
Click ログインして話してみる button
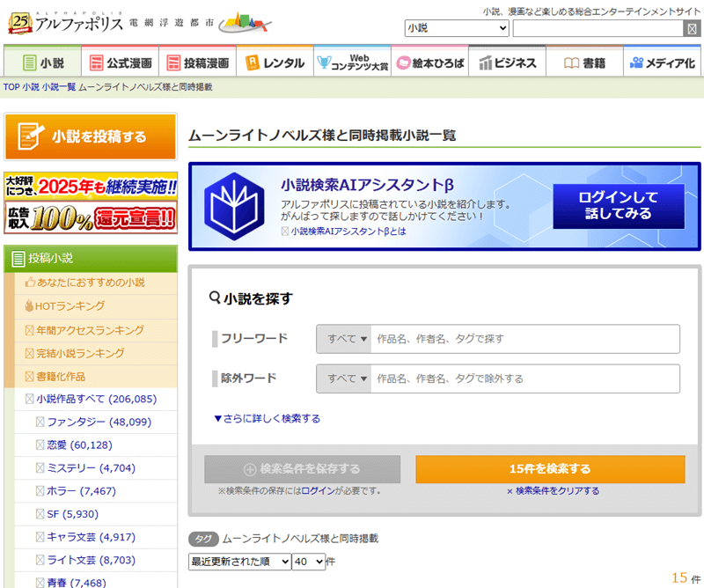[619, 206]
